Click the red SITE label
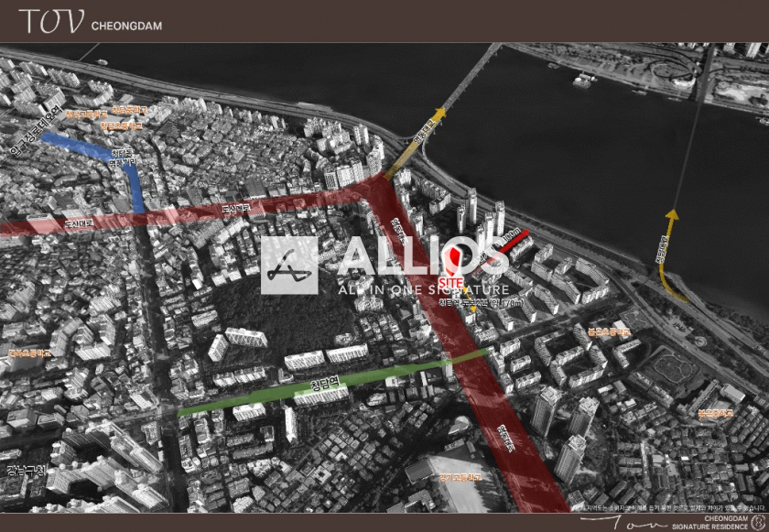This screenshot has width=769, height=532. coord(450,282)
